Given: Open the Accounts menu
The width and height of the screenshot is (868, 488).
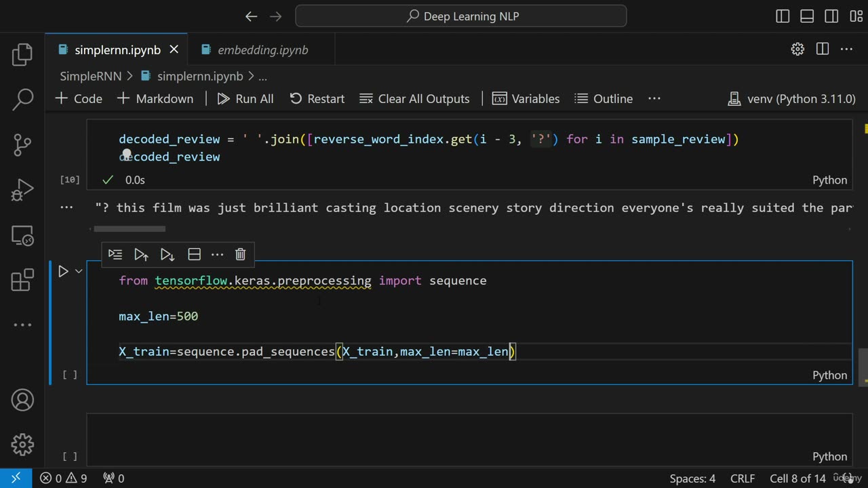Looking at the screenshot, I should (22, 400).
